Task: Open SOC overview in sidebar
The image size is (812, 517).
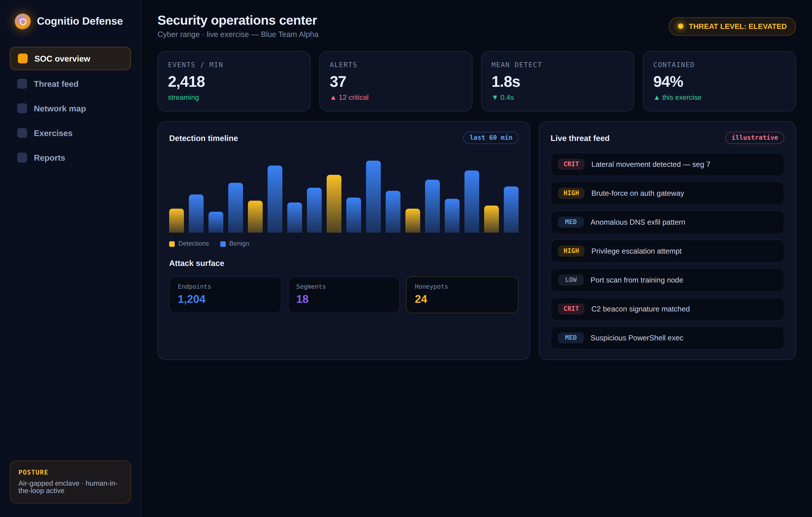Action: pos(70,58)
